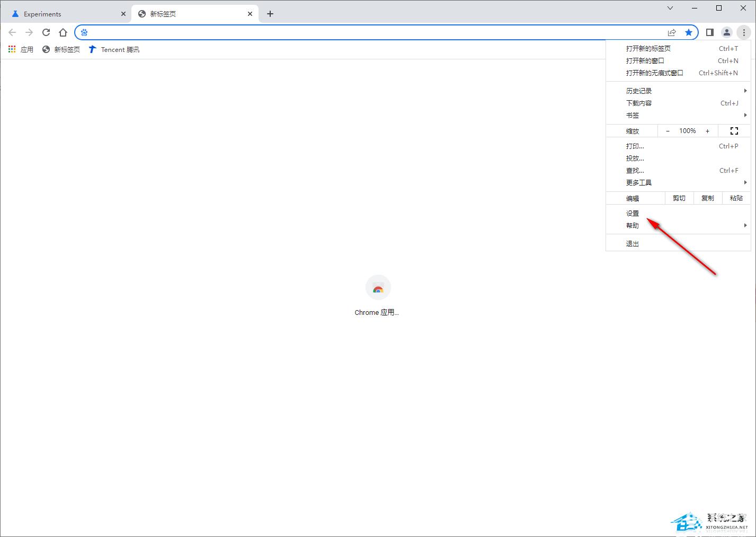The image size is (756, 537).
Task: Select 退出 to quit Chrome
Action: click(678, 244)
